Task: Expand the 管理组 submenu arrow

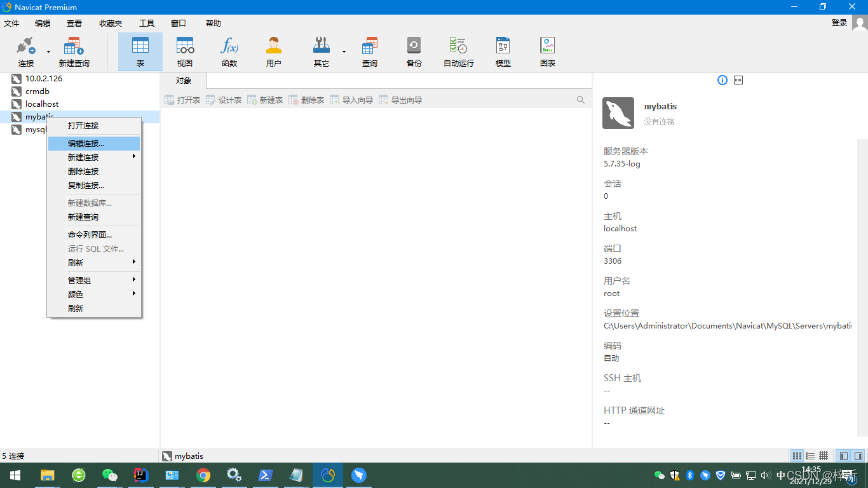Action: [134, 280]
